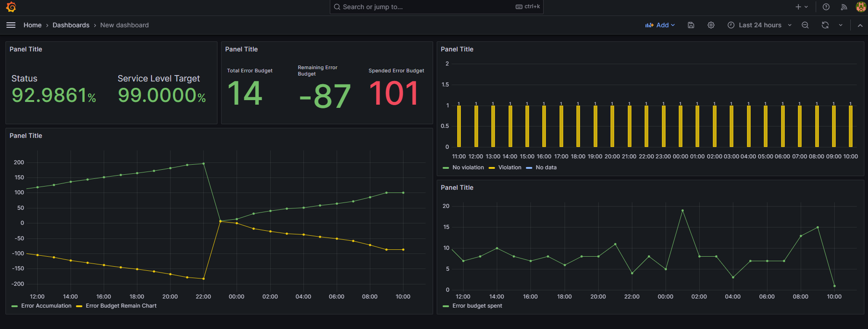Go to the Dashboards breadcrumb
The width and height of the screenshot is (868, 329).
(71, 25)
